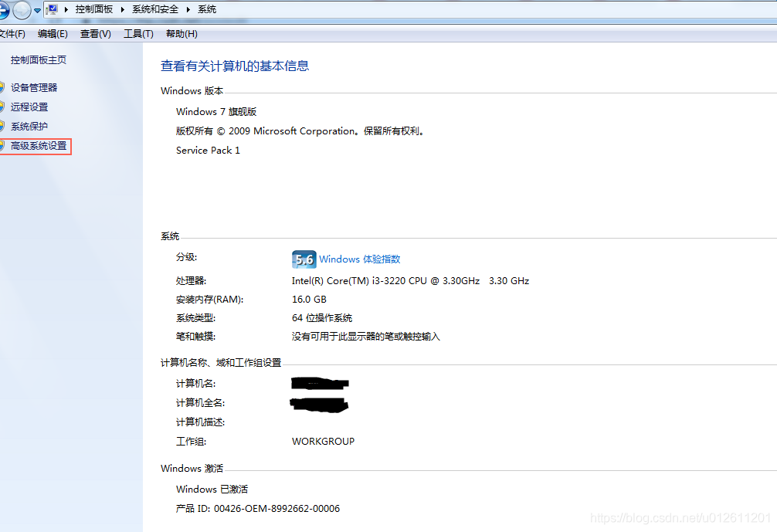Viewport: 777px width, 532px height.
Task: Open the 文件(F) menu
Action: [12, 34]
